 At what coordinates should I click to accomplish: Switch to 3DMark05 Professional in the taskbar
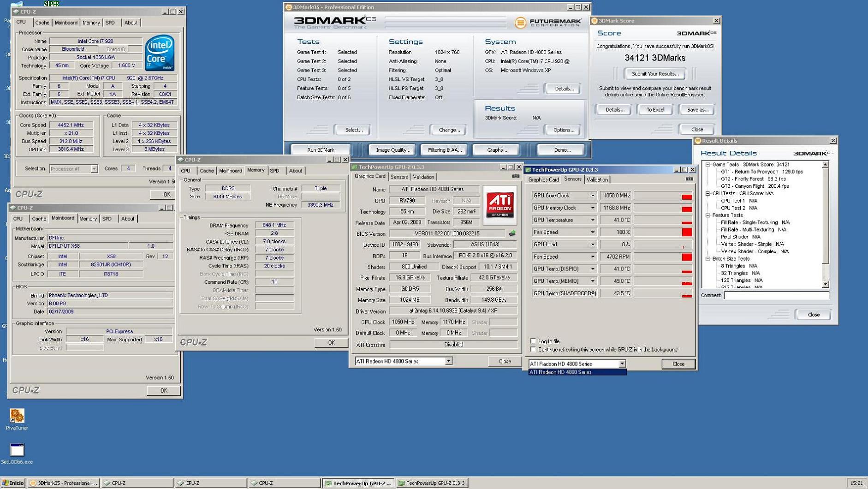click(x=63, y=483)
